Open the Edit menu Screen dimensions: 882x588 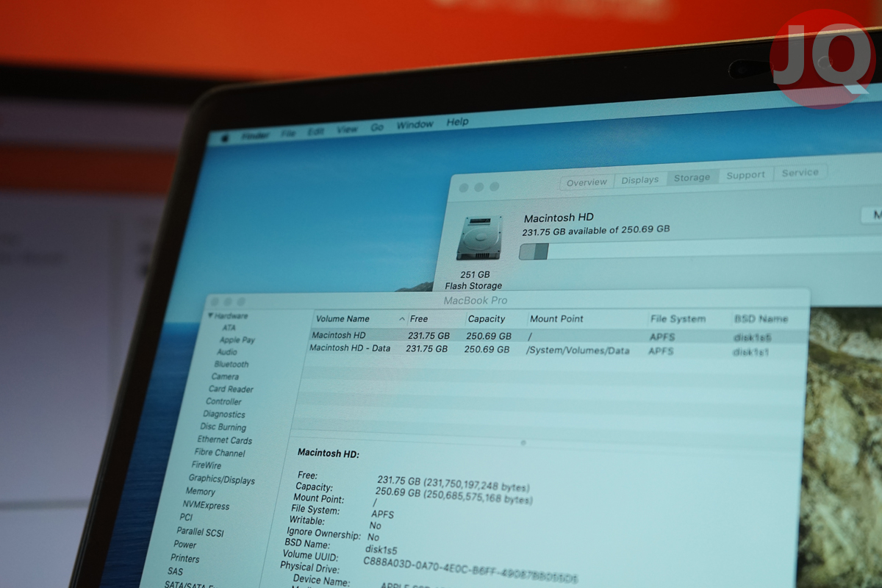point(316,131)
